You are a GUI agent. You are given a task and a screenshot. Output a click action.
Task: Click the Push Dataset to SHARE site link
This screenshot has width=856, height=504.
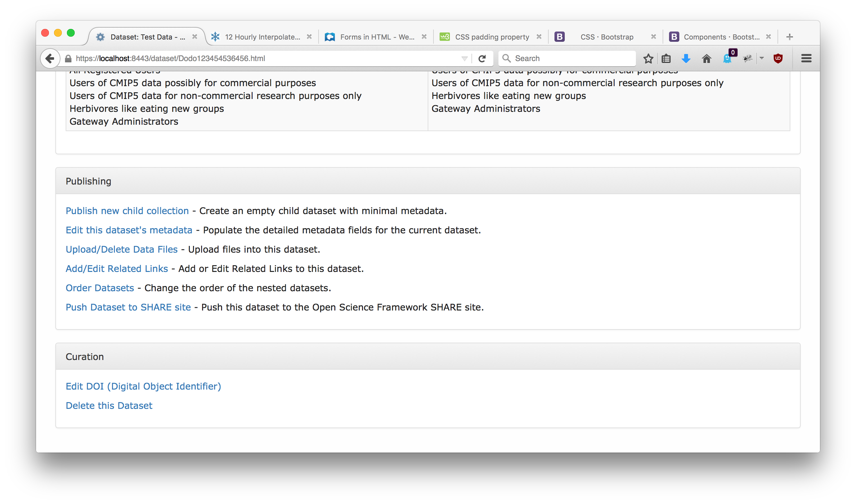coord(128,307)
